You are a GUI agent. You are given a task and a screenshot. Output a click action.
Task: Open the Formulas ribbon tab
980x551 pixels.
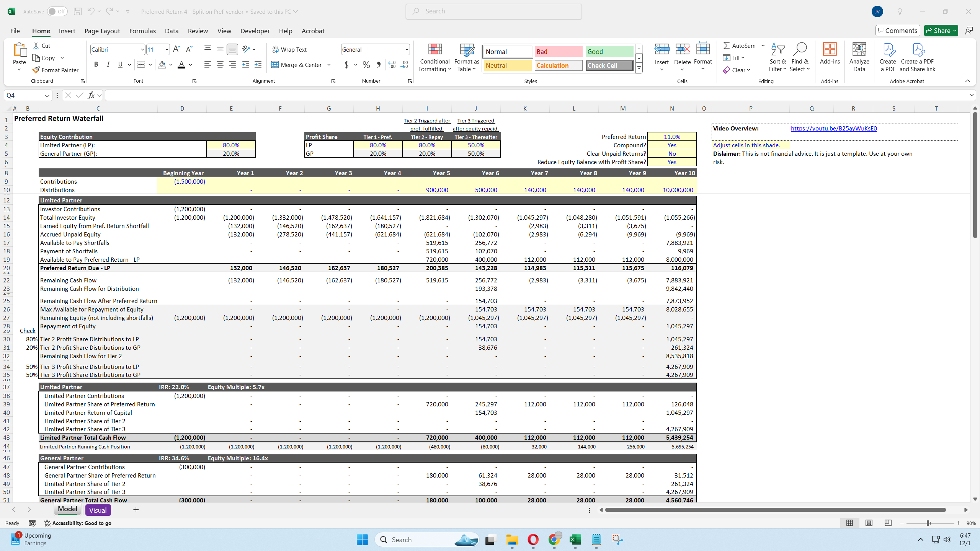(x=142, y=31)
